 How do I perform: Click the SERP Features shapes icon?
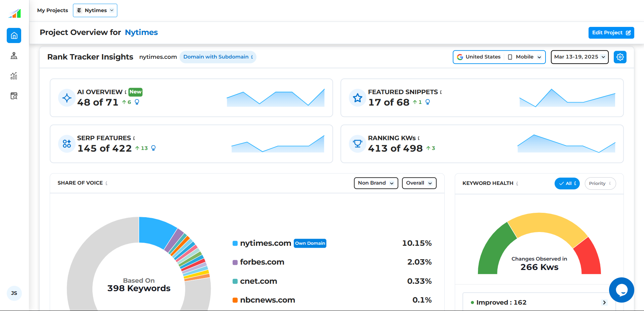[x=67, y=144]
